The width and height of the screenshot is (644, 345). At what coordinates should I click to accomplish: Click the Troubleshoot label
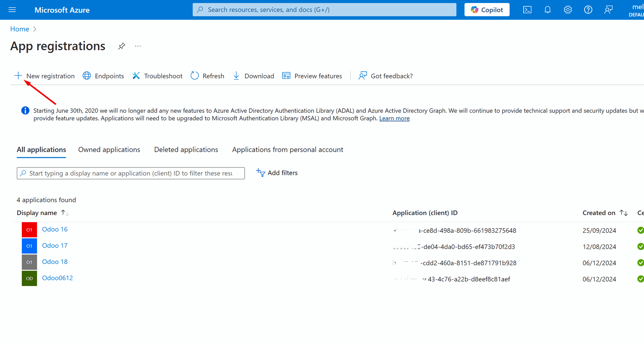(x=163, y=76)
